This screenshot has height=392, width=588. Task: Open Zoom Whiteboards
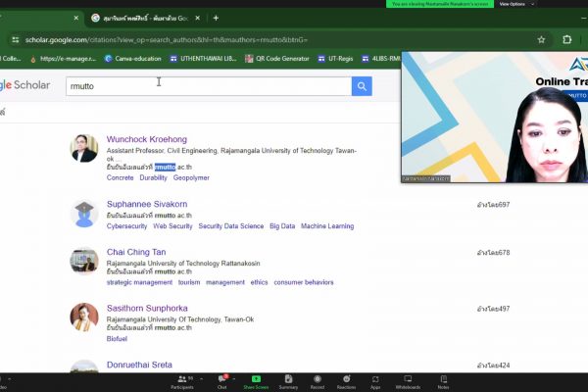click(x=408, y=382)
